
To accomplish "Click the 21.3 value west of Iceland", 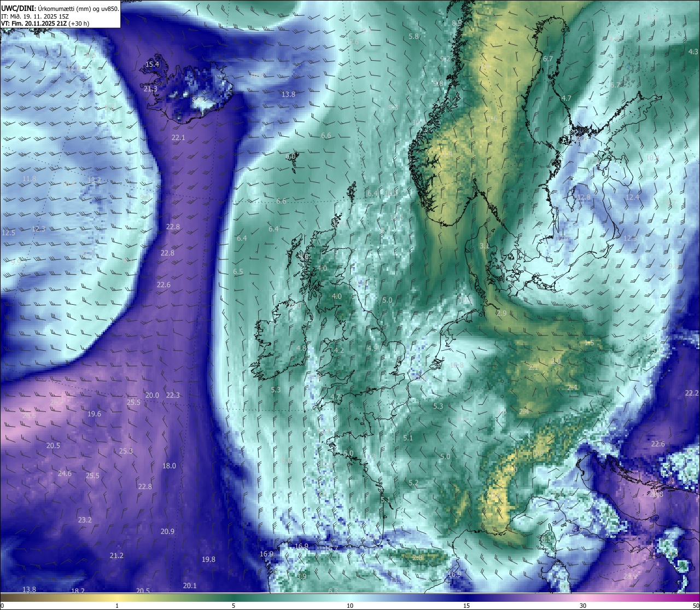I will tap(150, 89).
